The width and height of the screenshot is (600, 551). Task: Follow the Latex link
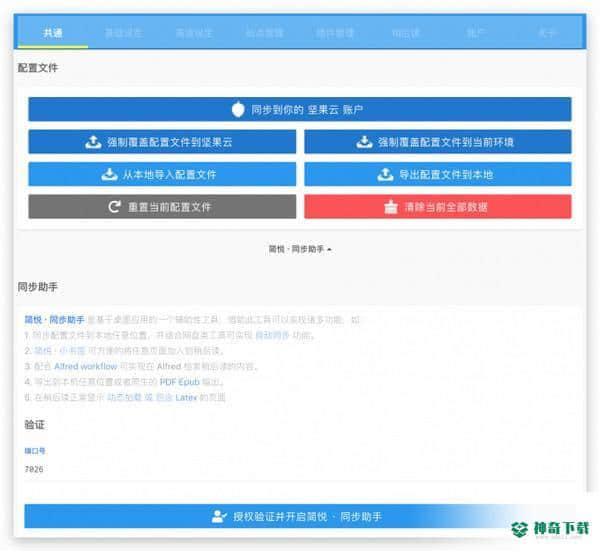[186, 397]
